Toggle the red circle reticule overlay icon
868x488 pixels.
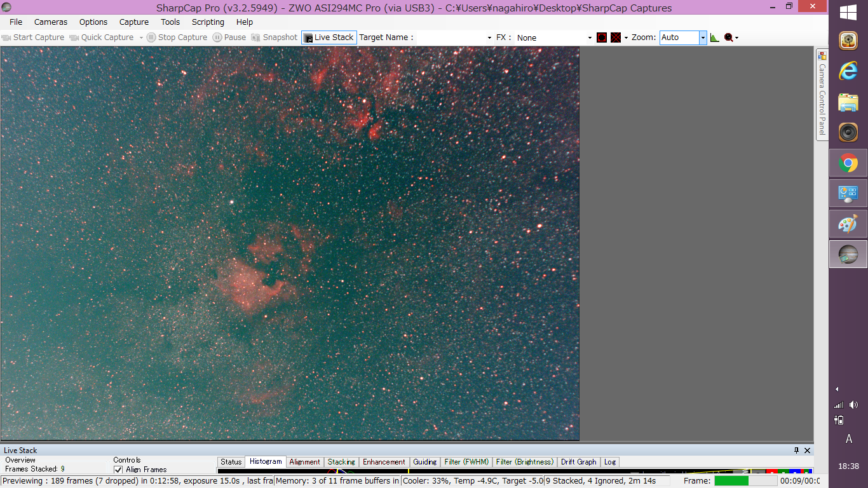(x=602, y=37)
